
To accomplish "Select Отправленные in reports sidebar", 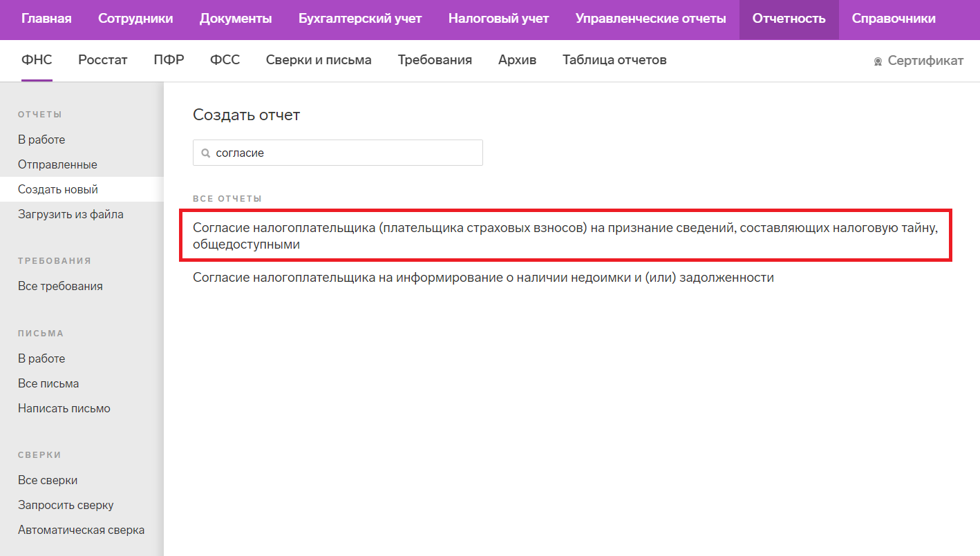I will pyautogui.click(x=57, y=164).
